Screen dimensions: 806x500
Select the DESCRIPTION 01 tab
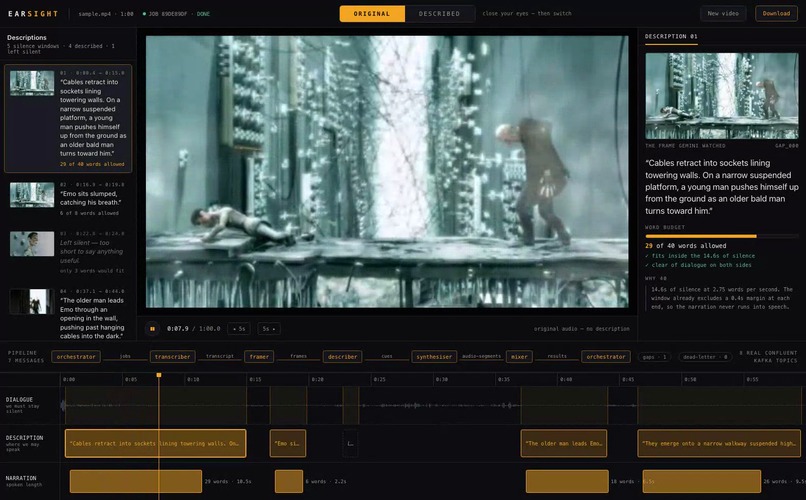[671, 37]
